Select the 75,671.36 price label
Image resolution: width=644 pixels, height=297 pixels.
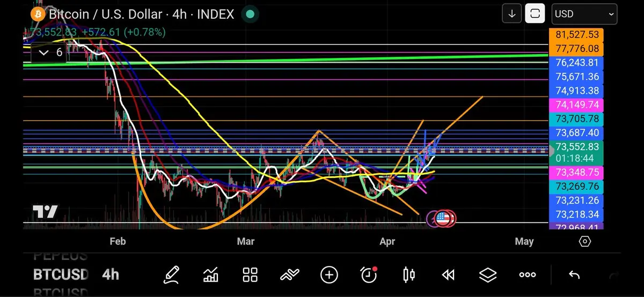576,77
